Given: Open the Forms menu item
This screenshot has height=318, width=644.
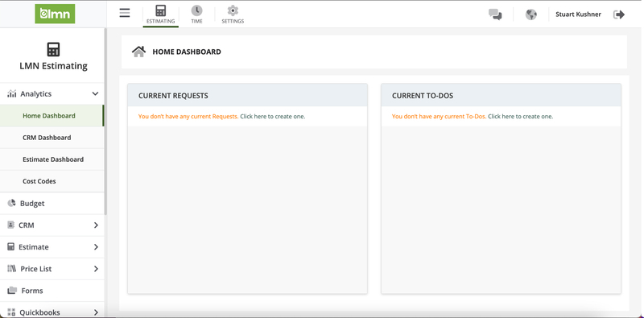Looking at the screenshot, I should click(x=52, y=291).
